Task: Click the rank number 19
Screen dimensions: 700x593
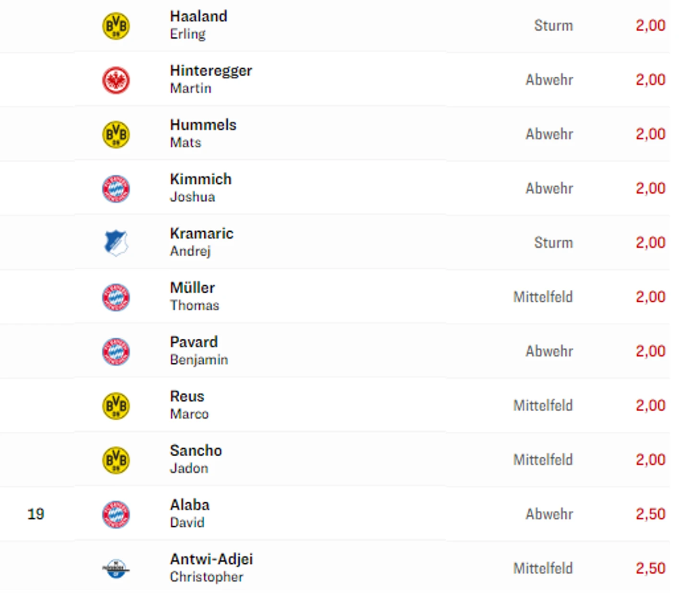Action: (36, 514)
